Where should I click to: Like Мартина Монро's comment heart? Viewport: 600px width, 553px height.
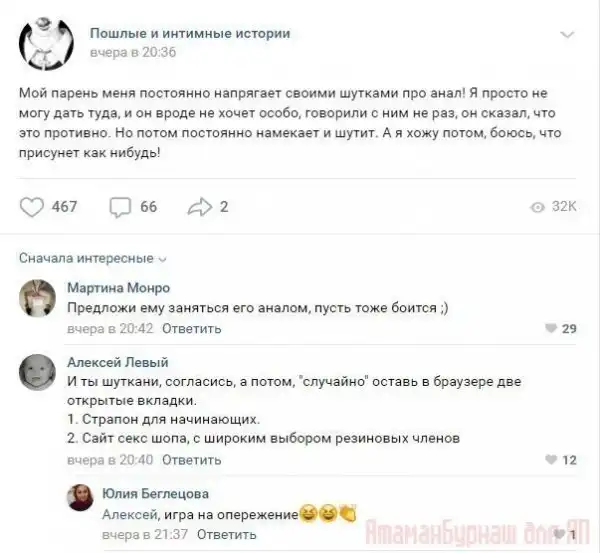click(551, 328)
